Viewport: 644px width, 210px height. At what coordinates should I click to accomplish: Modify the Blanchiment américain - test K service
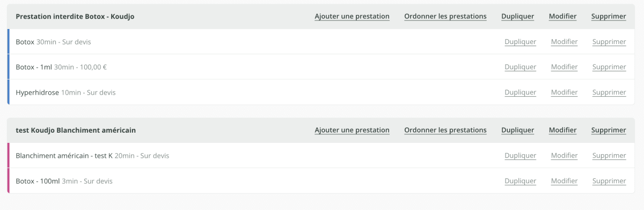[564, 155]
